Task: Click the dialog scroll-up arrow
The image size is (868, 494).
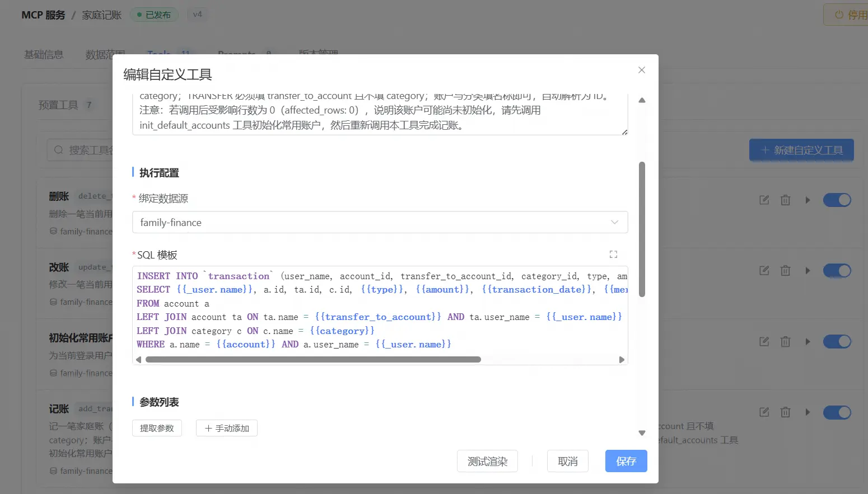Action: point(642,100)
